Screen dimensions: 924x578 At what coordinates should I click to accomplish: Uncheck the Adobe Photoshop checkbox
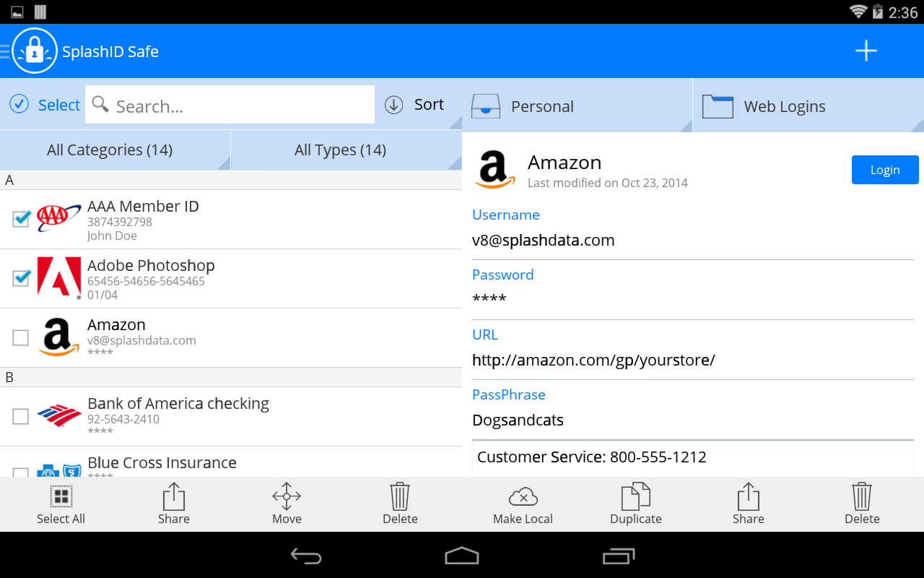click(x=21, y=277)
